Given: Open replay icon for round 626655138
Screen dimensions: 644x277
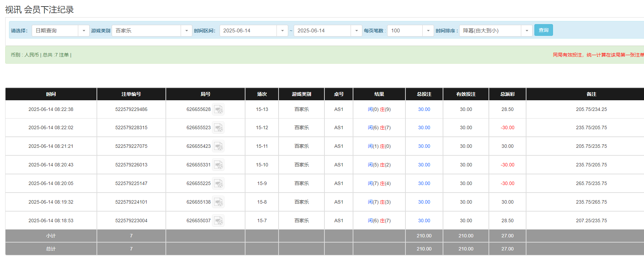Looking at the screenshot, I should click(218, 202).
